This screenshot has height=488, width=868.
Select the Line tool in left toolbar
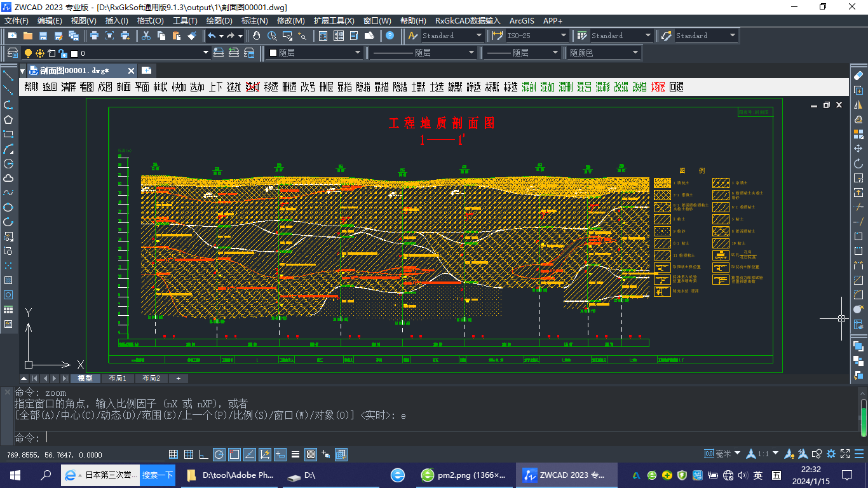(8, 76)
